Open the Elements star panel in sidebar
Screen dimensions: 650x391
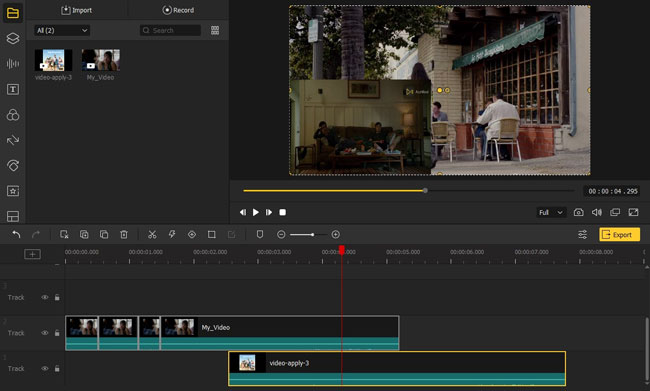pos(13,191)
